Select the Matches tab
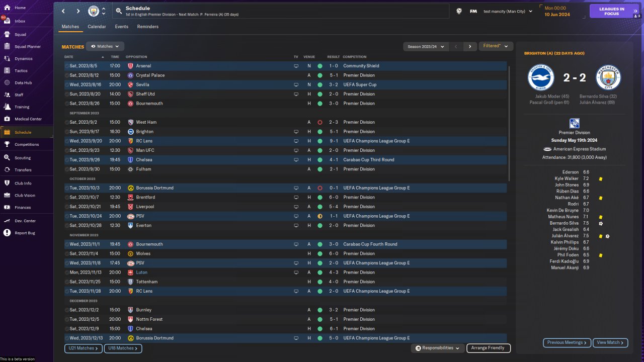The width and height of the screenshot is (644, 362). [x=70, y=27]
